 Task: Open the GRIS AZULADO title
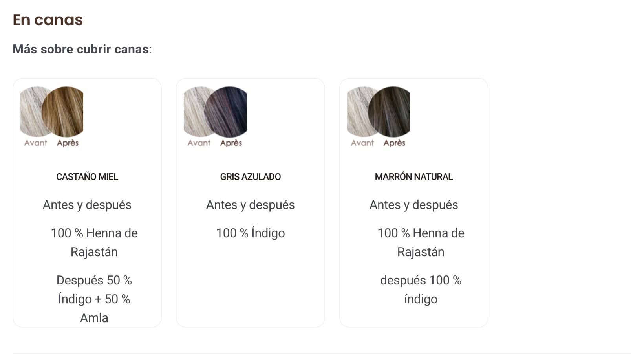coord(251,177)
